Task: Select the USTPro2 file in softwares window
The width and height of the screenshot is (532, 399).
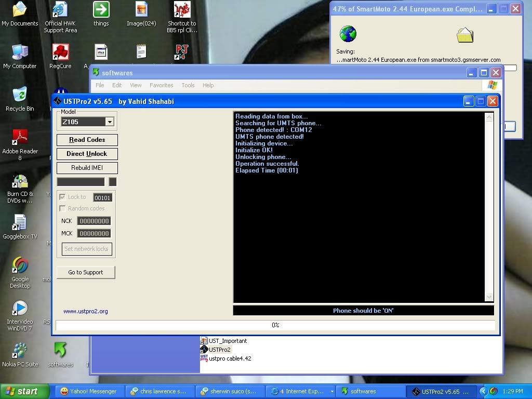Action: (216, 350)
